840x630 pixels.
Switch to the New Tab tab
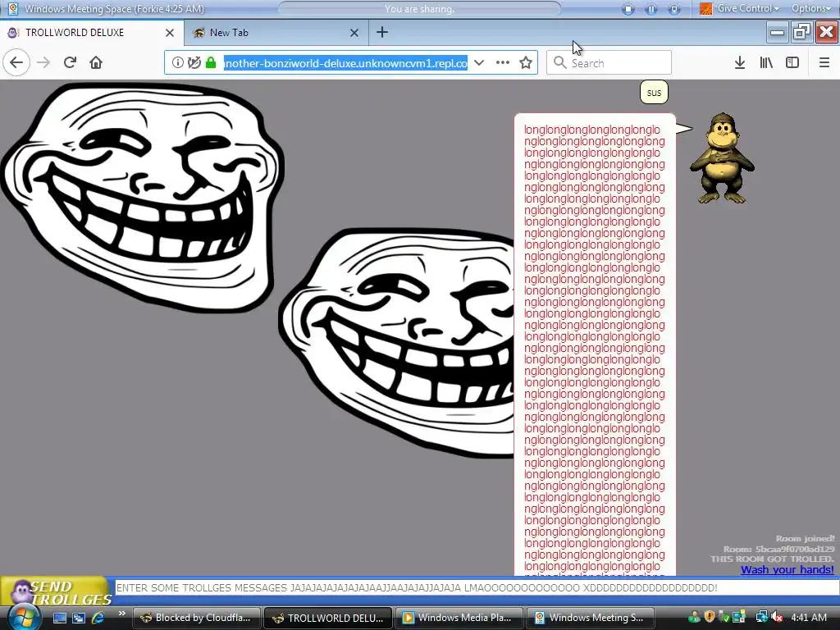tap(276, 33)
